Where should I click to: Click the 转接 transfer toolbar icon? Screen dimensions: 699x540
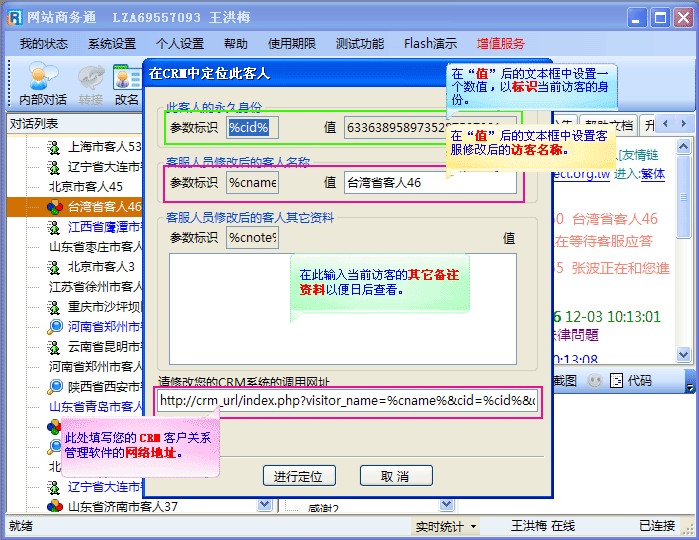(x=91, y=84)
